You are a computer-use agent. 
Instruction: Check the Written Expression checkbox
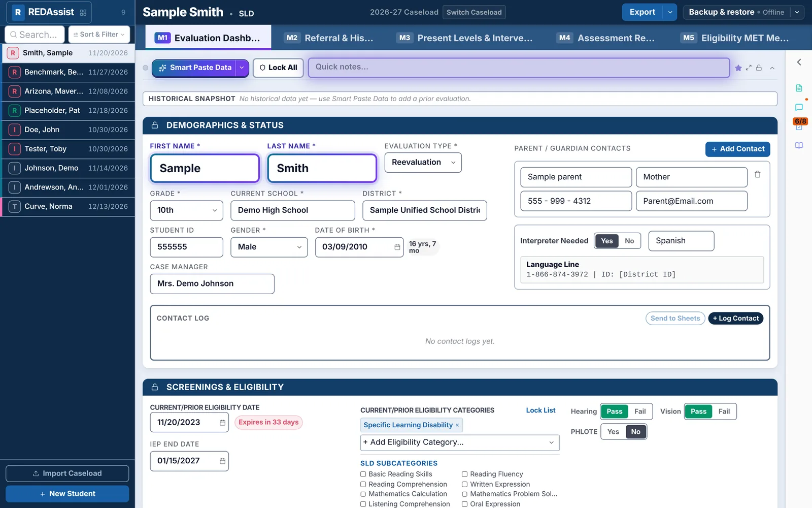click(464, 485)
